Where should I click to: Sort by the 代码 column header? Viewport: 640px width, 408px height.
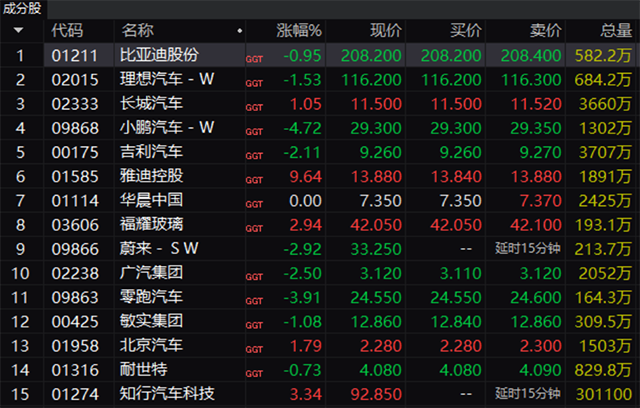[x=67, y=31]
